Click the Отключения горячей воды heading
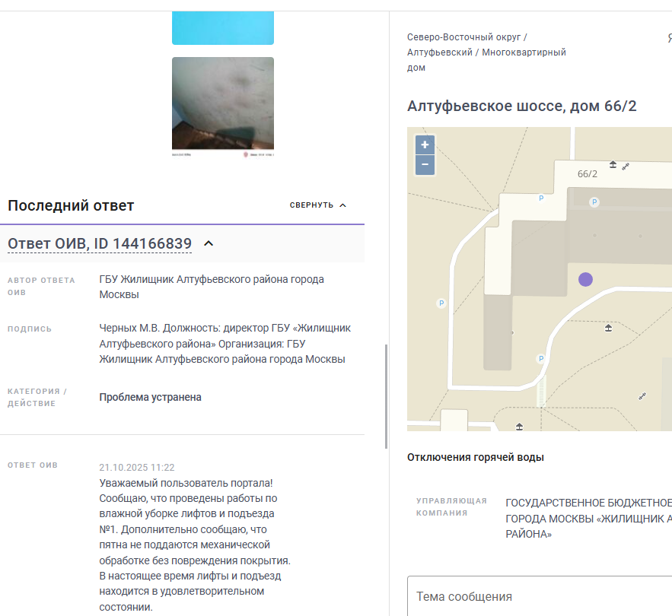The image size is (672, 616). pyautogui.click(x=476, y=457)
